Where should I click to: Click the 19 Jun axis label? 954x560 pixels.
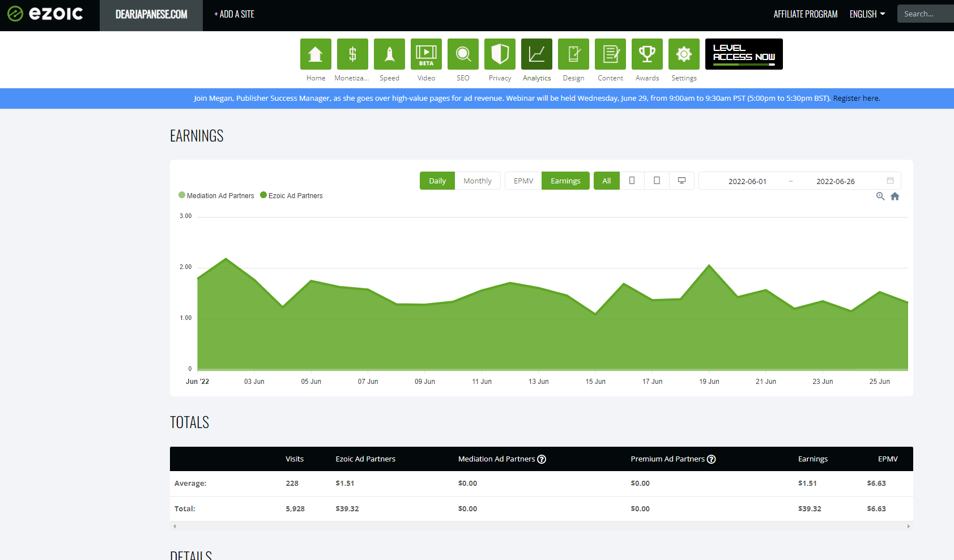click(709, 382)
